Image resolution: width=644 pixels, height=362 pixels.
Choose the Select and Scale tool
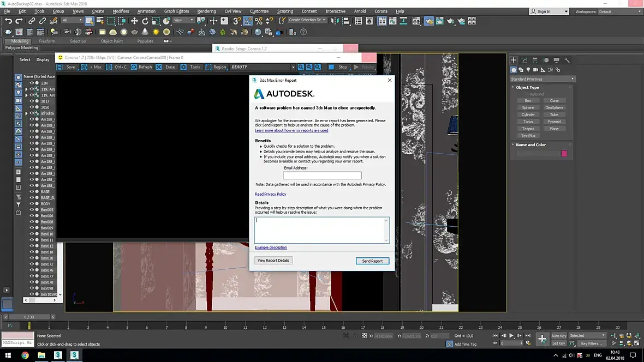coord(156,21)
